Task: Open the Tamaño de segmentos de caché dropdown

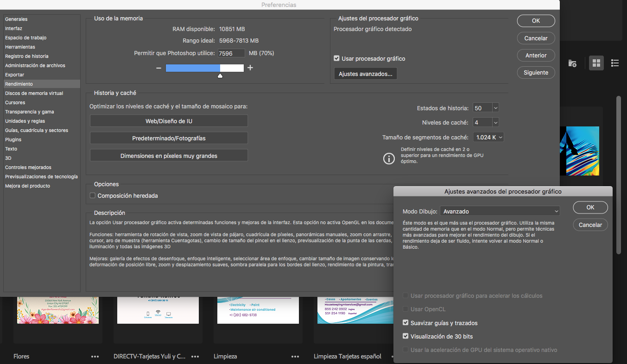Action: click(488, 137)
